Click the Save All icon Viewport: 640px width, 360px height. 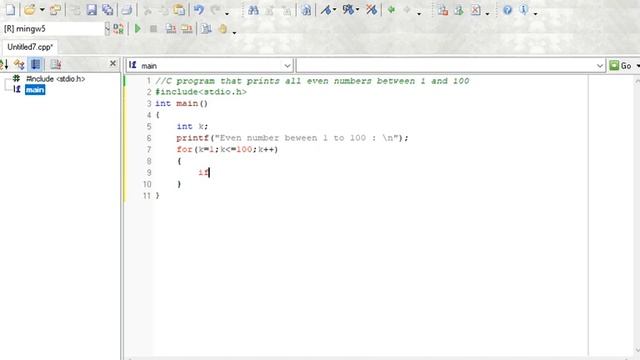pos(107,9)
